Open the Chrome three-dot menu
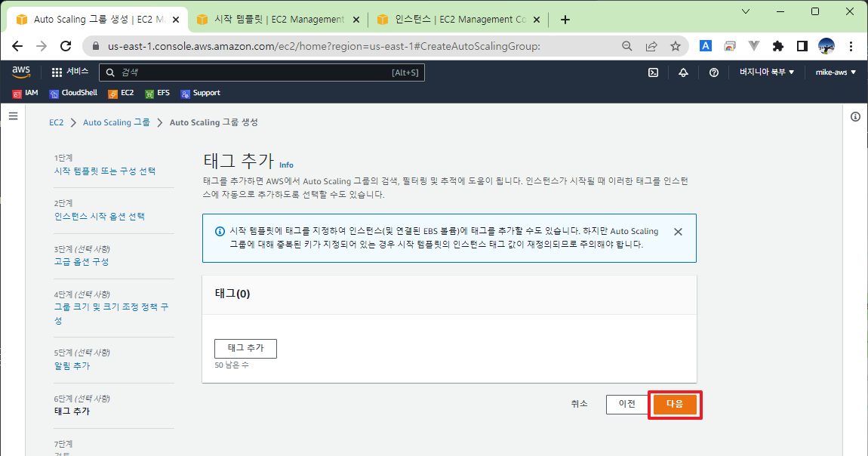The width and height of the screenshot is (868, 456). pyautogui.click(x=851, y=46)
